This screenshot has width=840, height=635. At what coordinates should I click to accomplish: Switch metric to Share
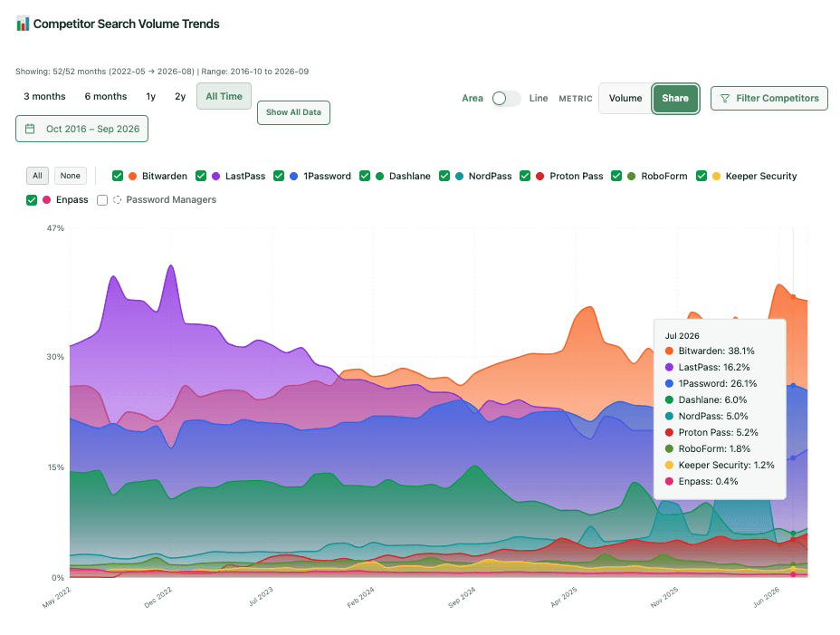pos(675,98)
